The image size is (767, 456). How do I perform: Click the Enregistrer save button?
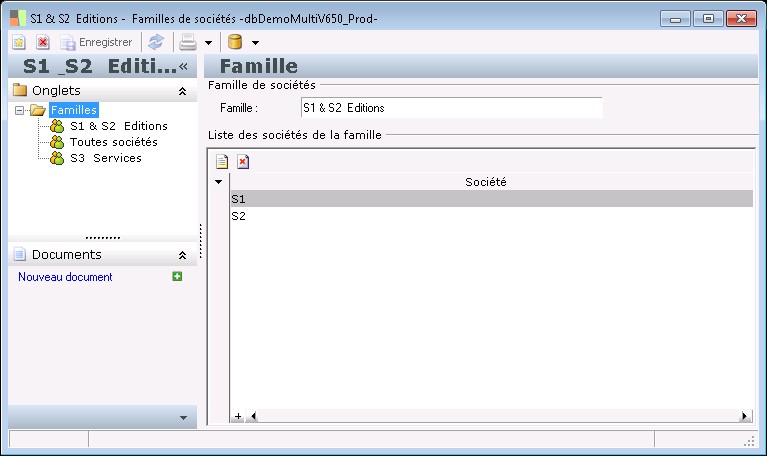[x=96, y=43]
